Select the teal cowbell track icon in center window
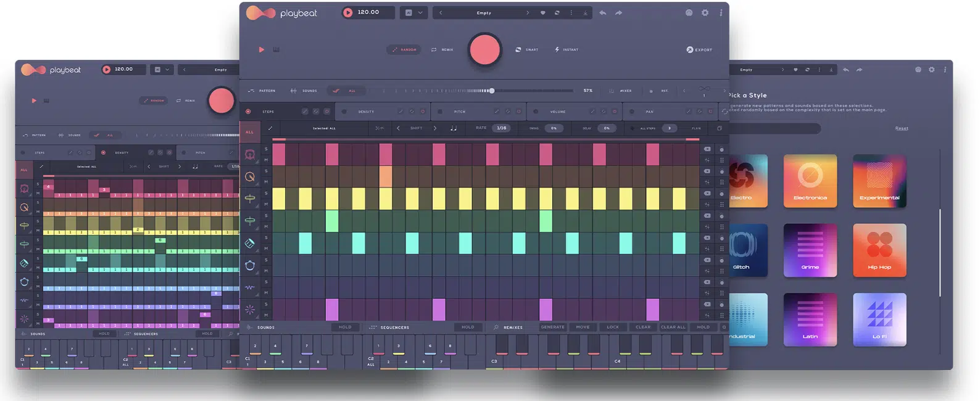Viewport: 980px width, 401px height. coord(250,243)
